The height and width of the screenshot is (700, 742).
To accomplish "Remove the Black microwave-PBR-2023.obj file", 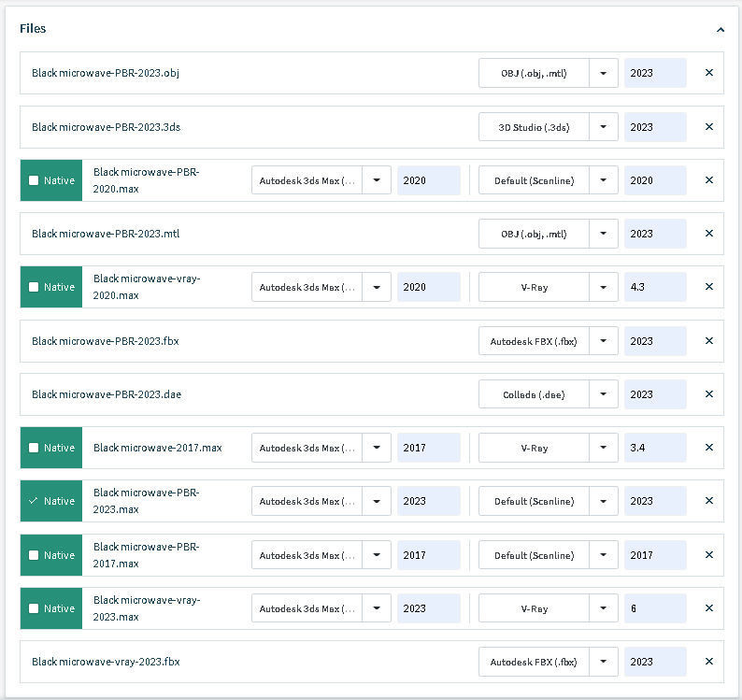I will (708, 73).
